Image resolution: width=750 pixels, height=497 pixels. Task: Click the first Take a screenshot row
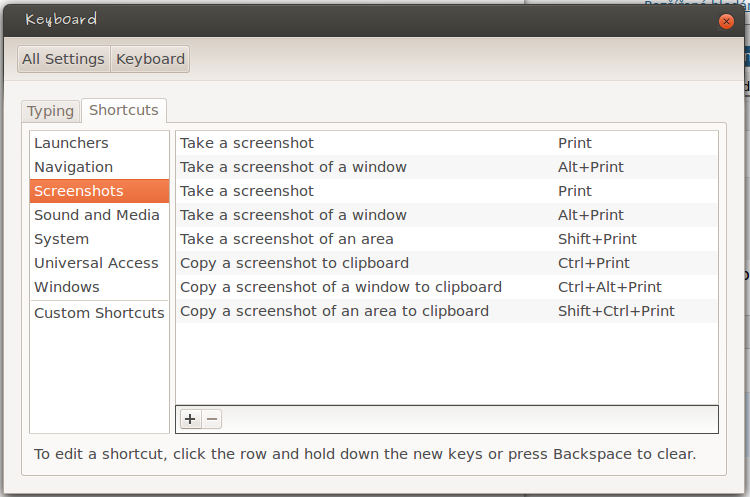(447, 143)
